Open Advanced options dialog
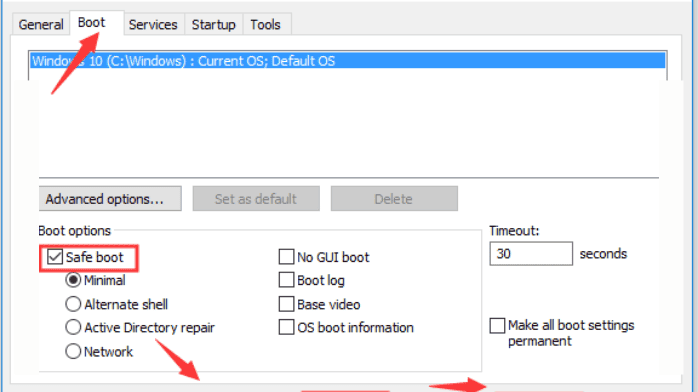This screenshot has width=698, height=392. pos(110,198)
